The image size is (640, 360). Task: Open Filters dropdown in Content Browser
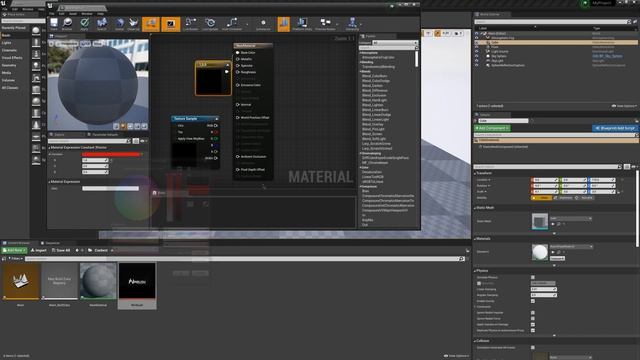click(15, 259)
